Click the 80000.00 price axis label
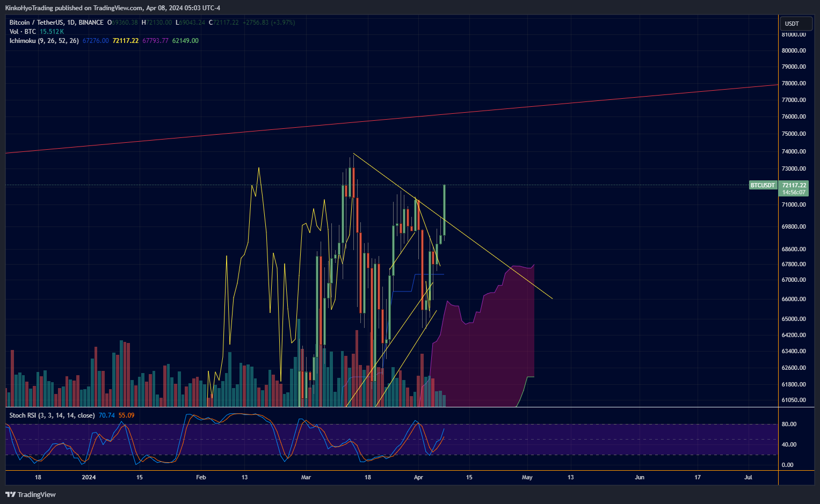 click(794, 50)
